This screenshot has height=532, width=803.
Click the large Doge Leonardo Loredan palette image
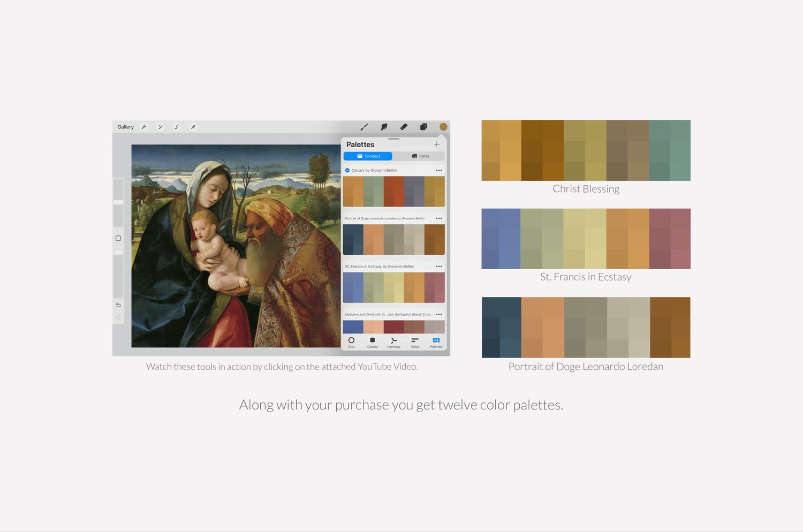coord(586,328)
